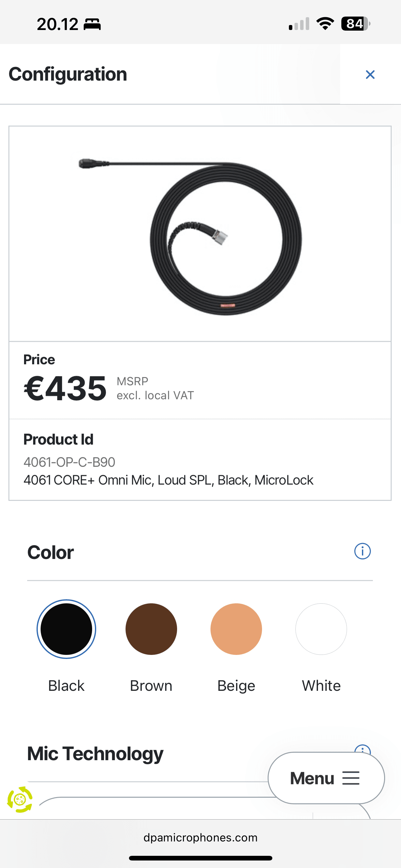Tap the home indicator bar

200,858
